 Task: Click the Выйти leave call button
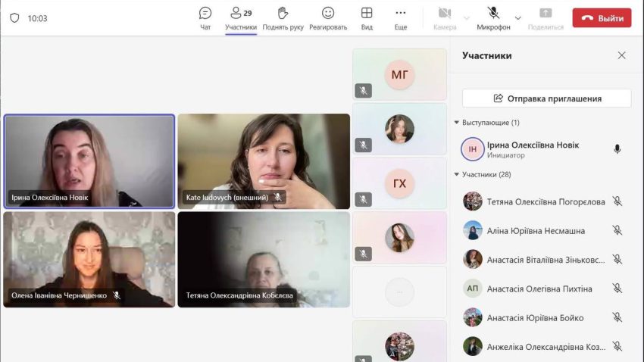coord(602,18)
